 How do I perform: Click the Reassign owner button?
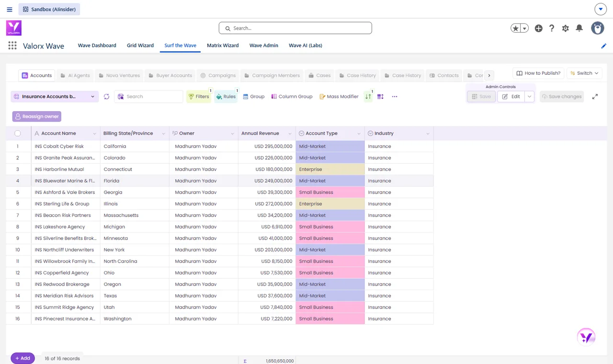37,116
